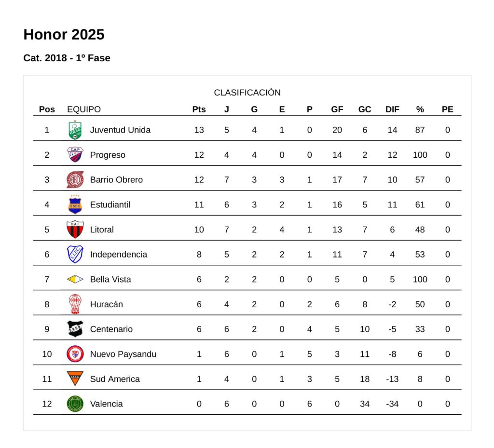Click the DIF column header

click(392, 109)
